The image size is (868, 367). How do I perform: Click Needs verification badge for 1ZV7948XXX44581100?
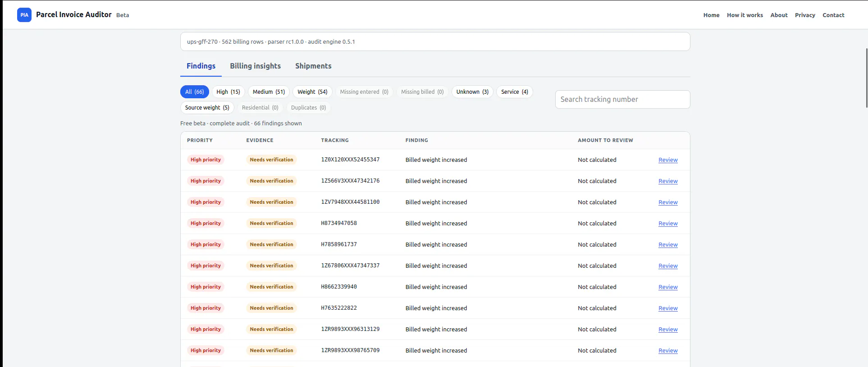coord(271,202)
